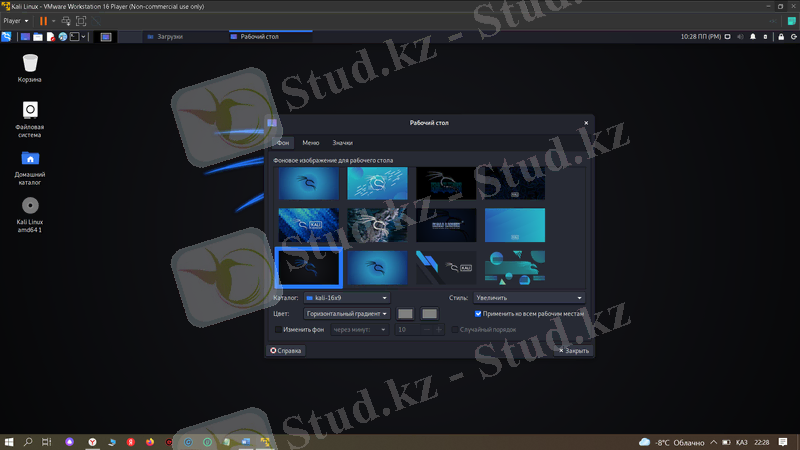Image resolution: width=800 pixels, height=450 pixels.
Task: Uncheck Применить ко всем рабочим местам
Action: point(479,314)
